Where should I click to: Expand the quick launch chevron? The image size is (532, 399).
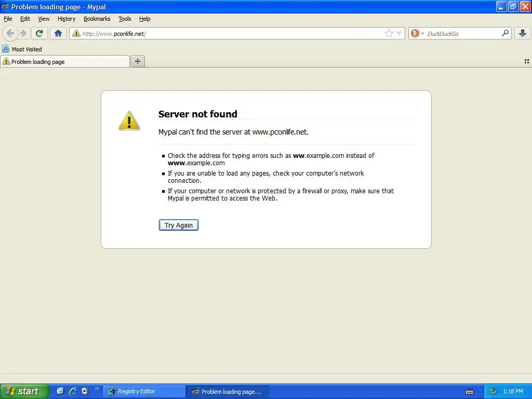(x=97, y=389)
